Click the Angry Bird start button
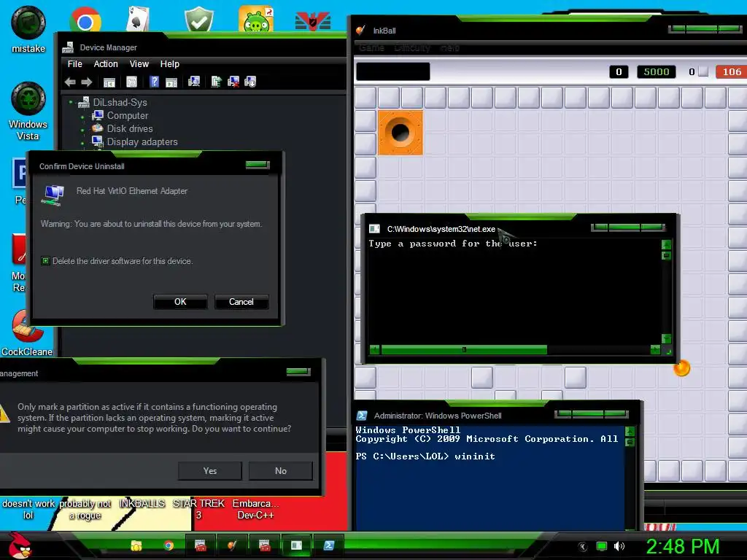 pyautogui.click(x=20, y=545)
